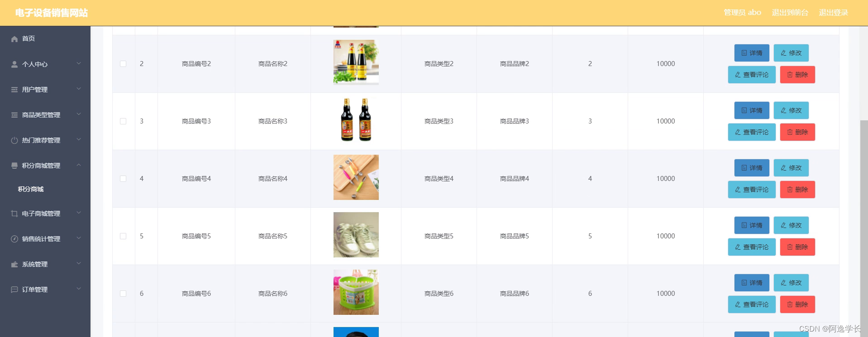Delete row 2 with 删除 button
This screenshot has height=337, width=868.
click(x=797, y=75)
